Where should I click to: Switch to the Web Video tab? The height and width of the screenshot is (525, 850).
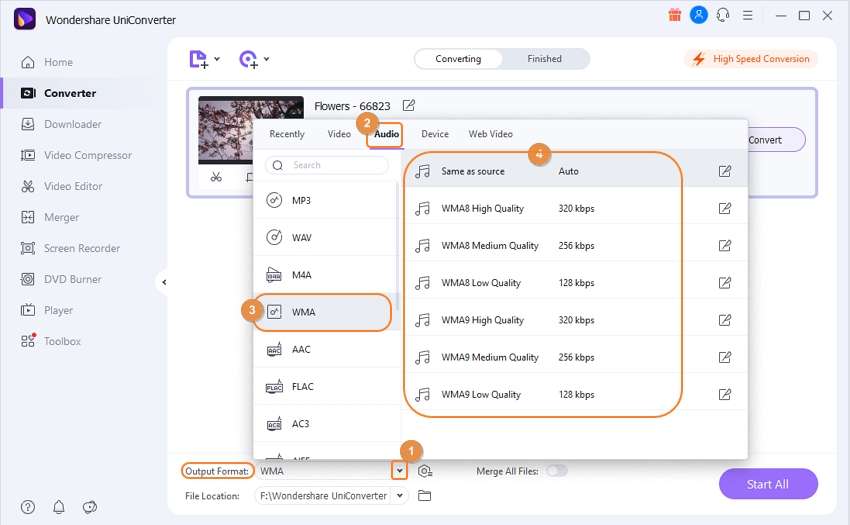(491, 134)
